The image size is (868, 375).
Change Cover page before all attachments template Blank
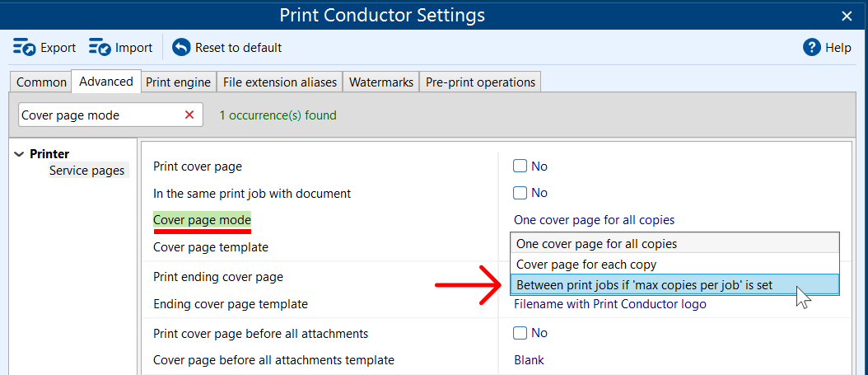[x=529, y=360]
